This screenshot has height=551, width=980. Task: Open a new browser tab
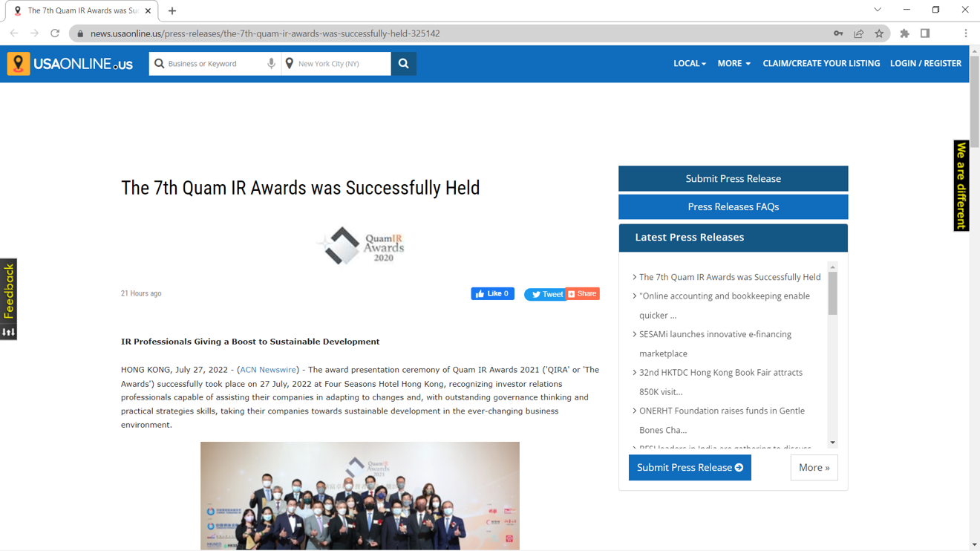[172, 11]
